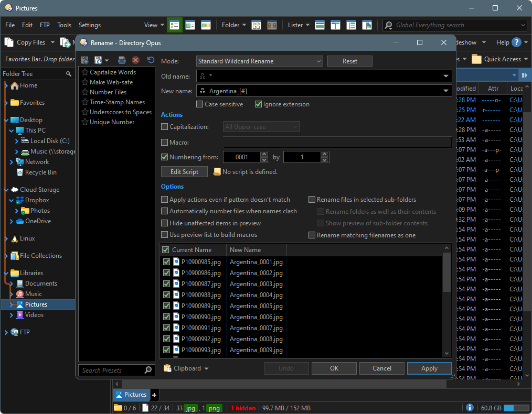Viewport: 532px width, 414px height.
Task: Open the Mode dropdown for rename type
Action: click(260, 61)
